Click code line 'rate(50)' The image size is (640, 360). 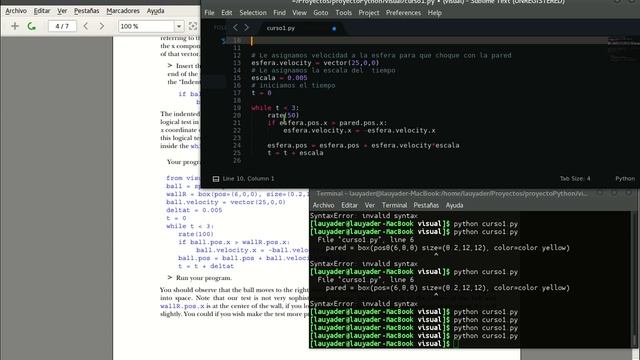coord(283,115)
